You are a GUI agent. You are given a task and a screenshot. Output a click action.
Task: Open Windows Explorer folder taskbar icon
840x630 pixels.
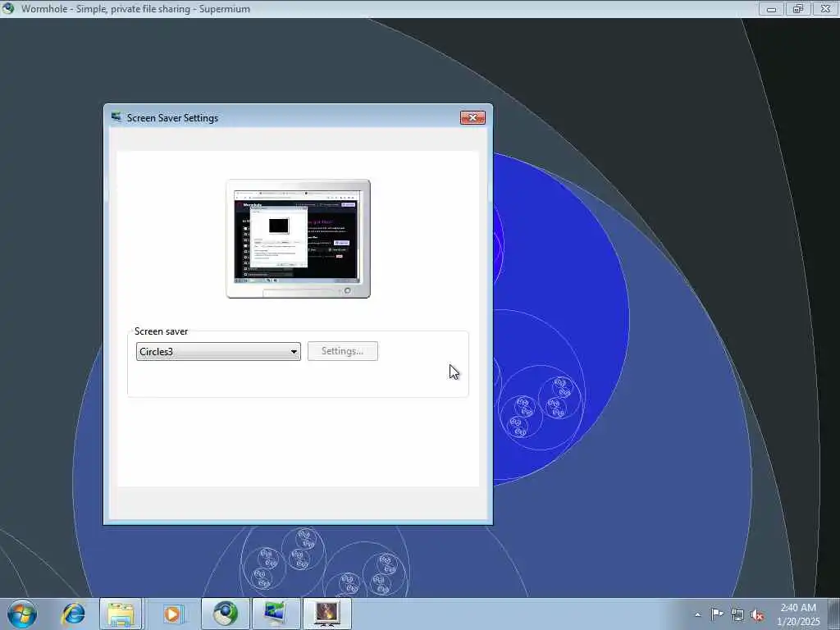(121, 614)
